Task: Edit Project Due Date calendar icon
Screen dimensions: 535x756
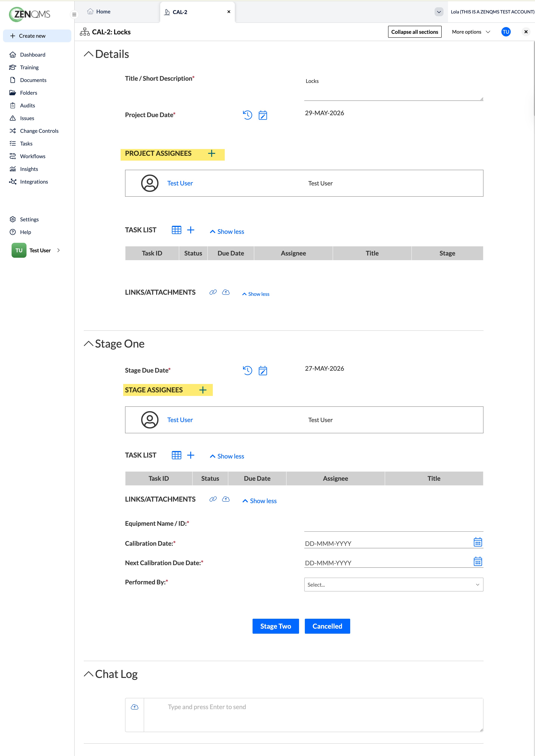Action: [x=263, y=115]
